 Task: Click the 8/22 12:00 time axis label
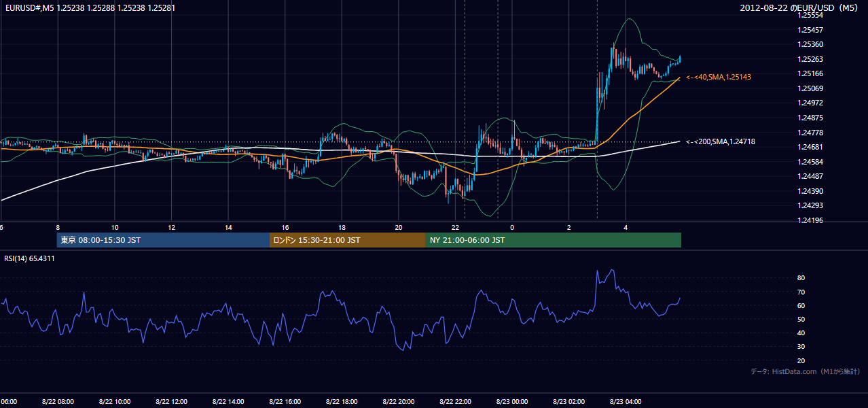(x=171, y=402)
